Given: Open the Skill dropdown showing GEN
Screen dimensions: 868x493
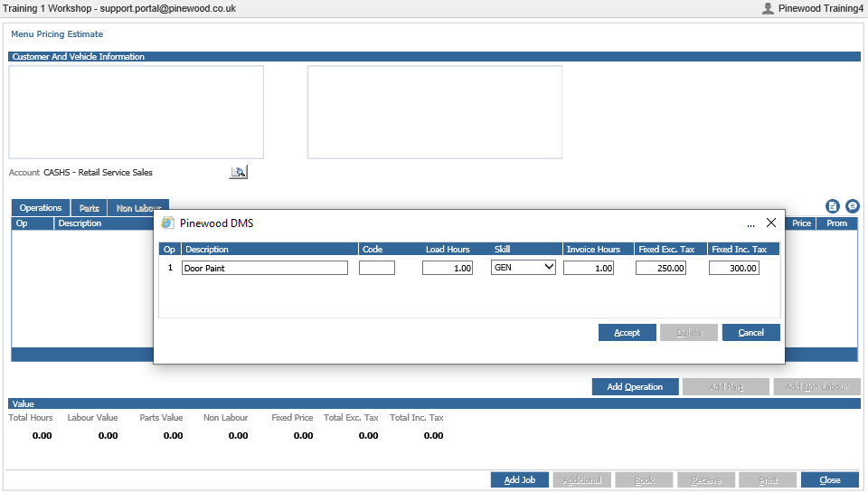Looking at the screenshot, I should (524, 268).
